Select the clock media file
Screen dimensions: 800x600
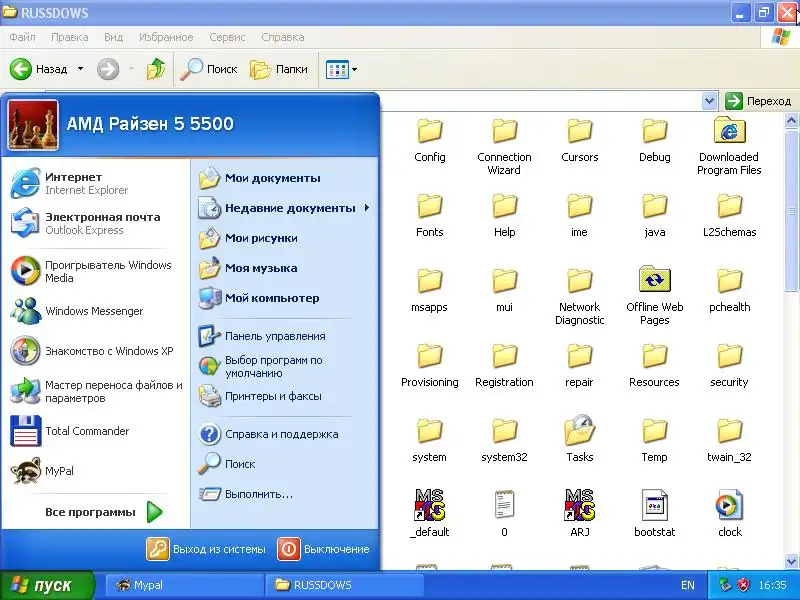(730, 514)
